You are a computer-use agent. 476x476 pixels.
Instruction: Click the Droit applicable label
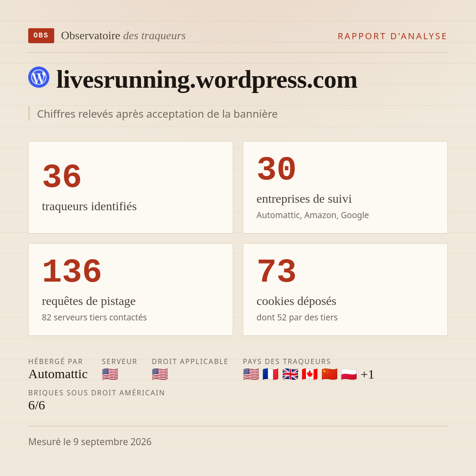(x=190, y=361)
